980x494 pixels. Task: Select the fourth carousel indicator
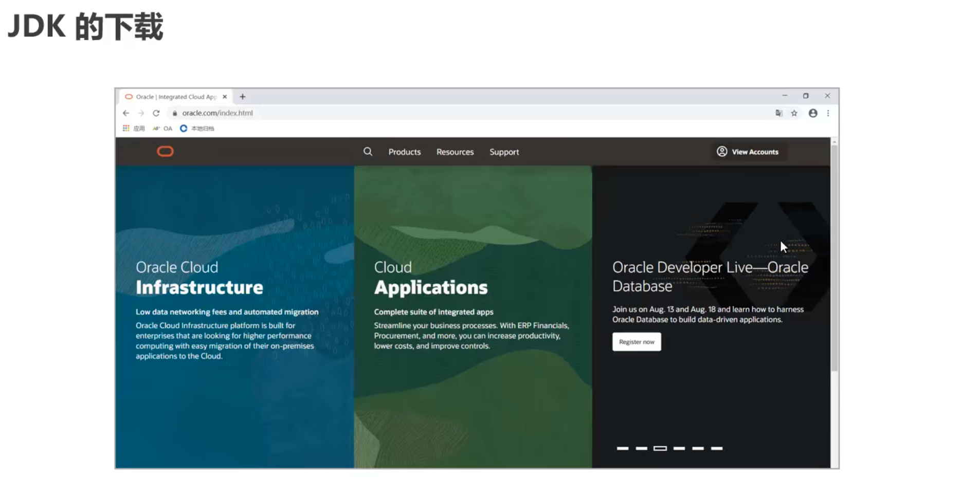(679, 449)
